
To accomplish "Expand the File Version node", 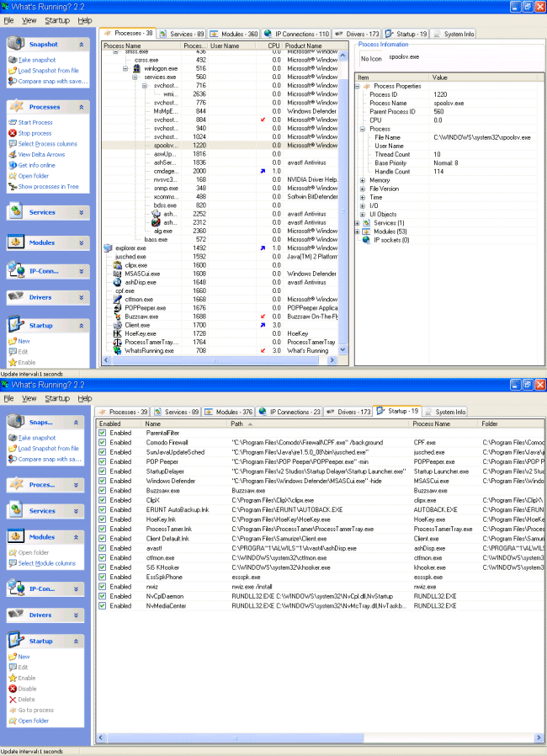I will pyautogui.click(x=363, y=189).
